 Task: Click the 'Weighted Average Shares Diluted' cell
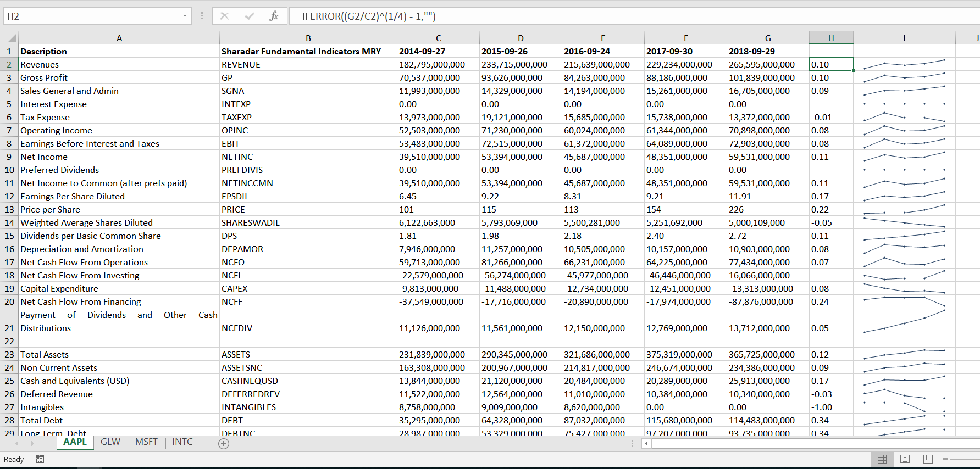tap(119, 222)
